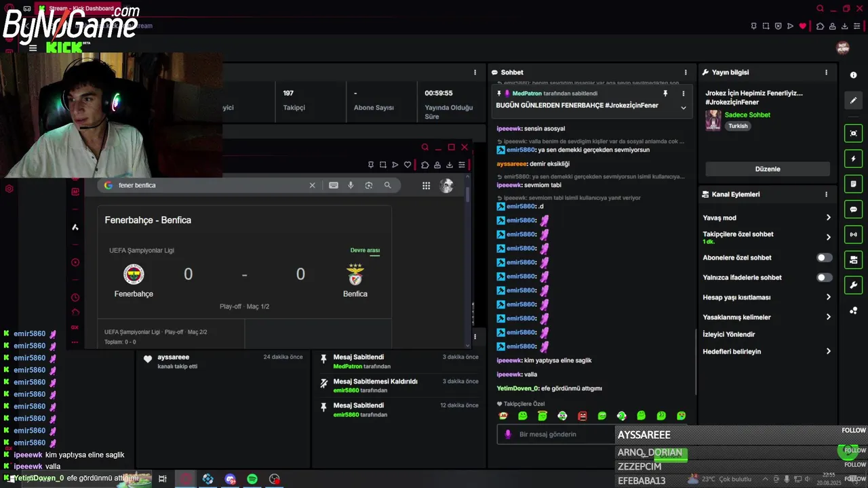Viewport: 868px width, 488px height.
Task: Open the info icon in the right sidebar
Action: click(854, 75)
